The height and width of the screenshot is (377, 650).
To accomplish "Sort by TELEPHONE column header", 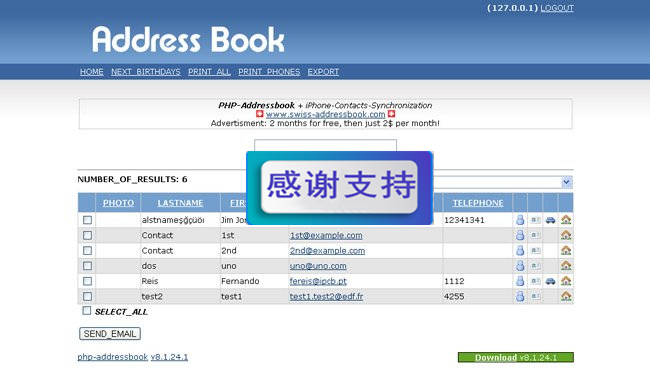I will 478,203.
